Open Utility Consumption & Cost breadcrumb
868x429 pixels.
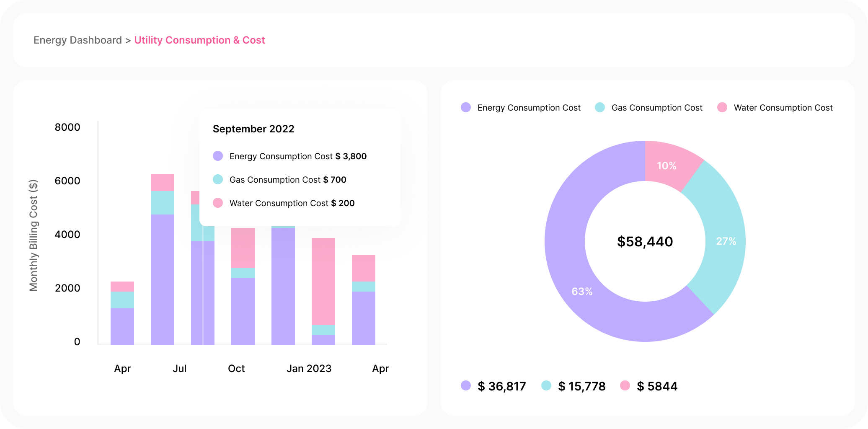[x=199, y=40]
